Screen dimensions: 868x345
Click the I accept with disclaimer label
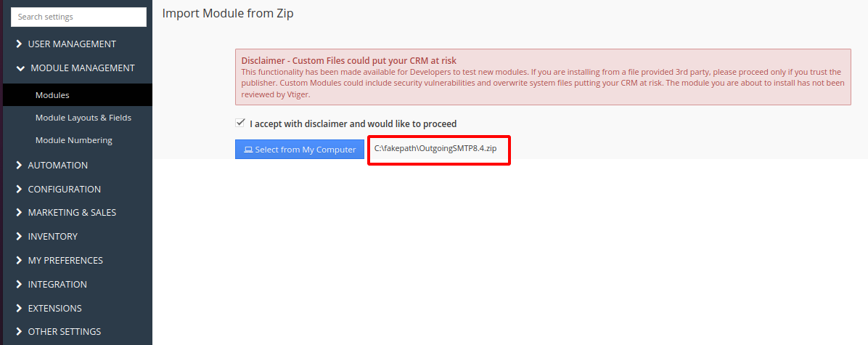coord(353,124)
